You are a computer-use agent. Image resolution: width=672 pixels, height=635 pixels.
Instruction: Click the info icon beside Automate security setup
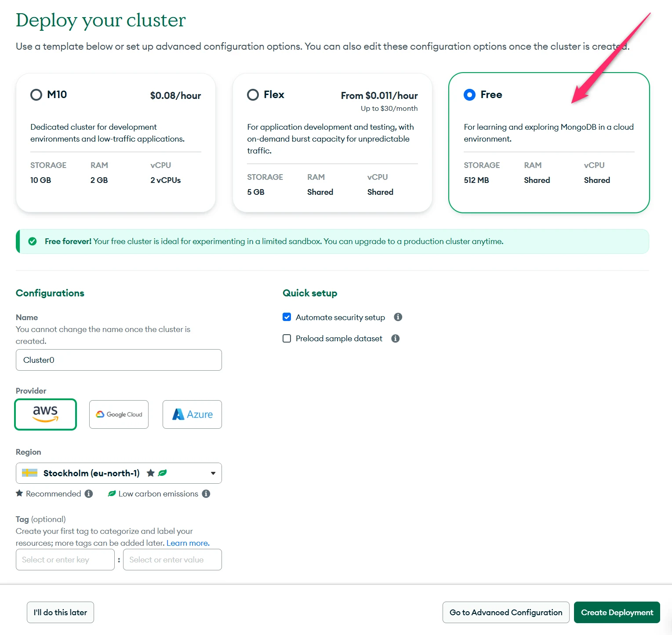398,317
